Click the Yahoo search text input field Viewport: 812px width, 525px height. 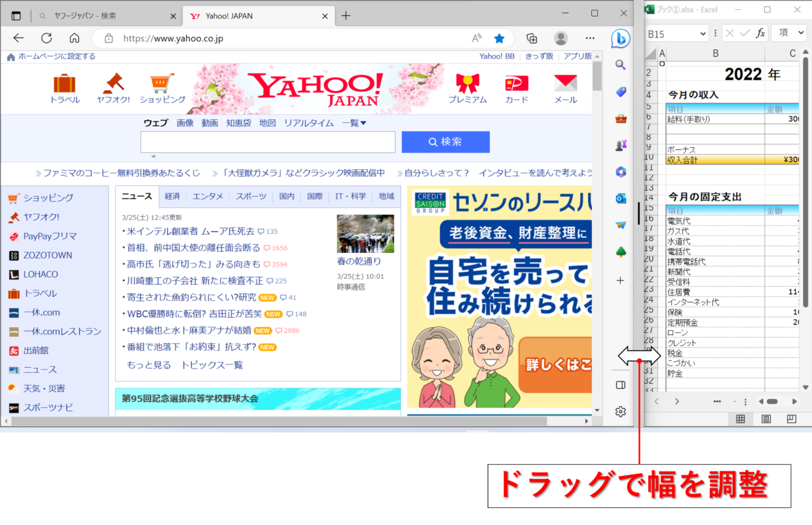click(x=267, y=142)
